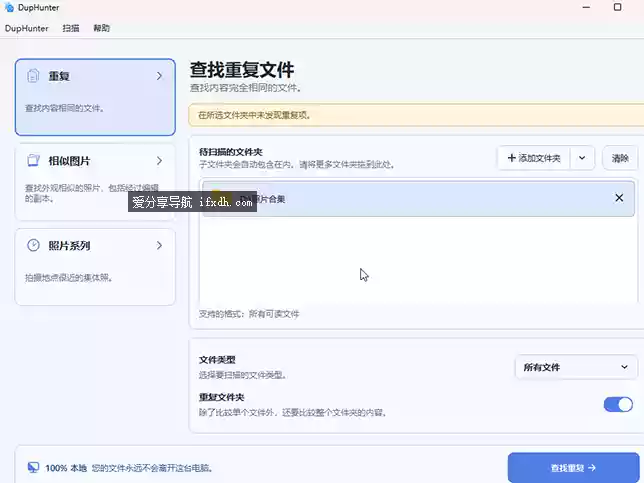Click the DupHunter app icon in title bar
This screenshot has height=483, width=644.
(9, 7)
